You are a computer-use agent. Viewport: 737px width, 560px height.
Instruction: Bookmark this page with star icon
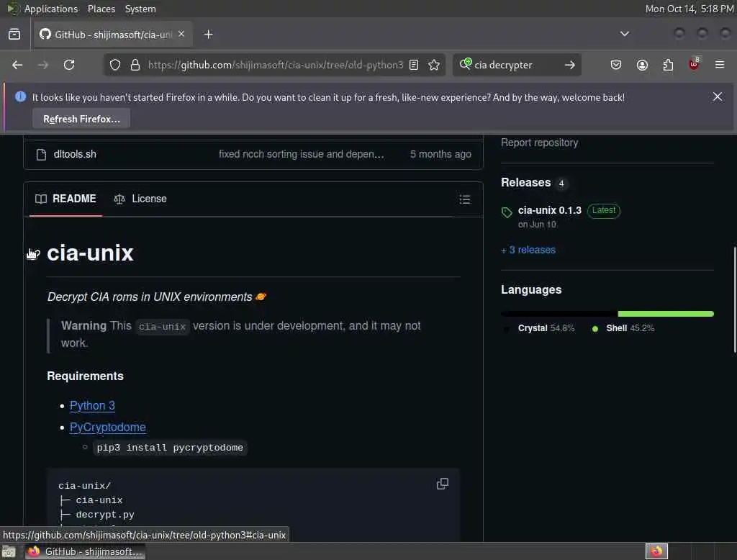point(434,65)
